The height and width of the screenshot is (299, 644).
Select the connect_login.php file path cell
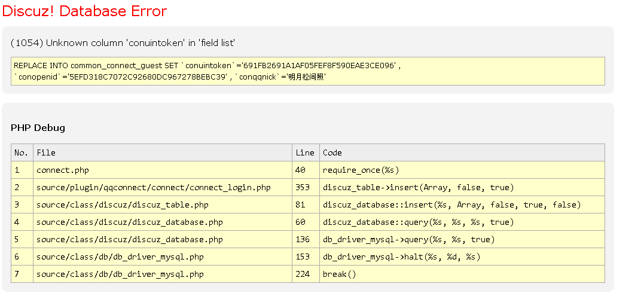click(153, 188)
